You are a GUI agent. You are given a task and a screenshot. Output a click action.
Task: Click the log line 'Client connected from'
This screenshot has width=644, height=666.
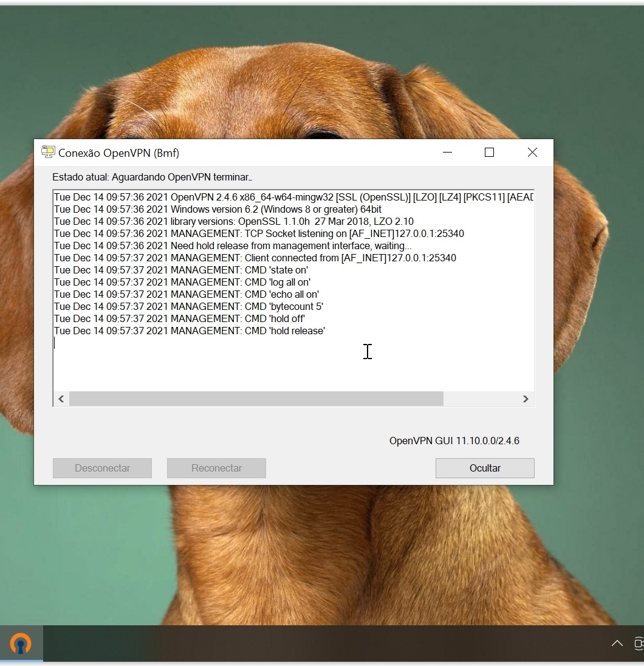255,258
